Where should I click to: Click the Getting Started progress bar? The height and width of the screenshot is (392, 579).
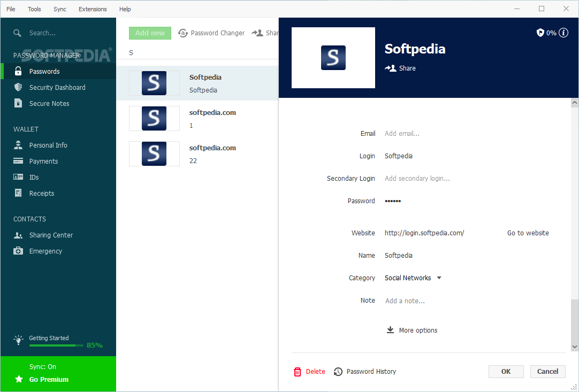point(56,345)
